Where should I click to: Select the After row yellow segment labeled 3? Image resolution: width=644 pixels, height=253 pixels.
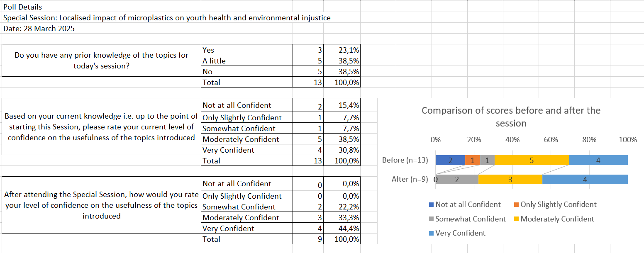(510, 180)
